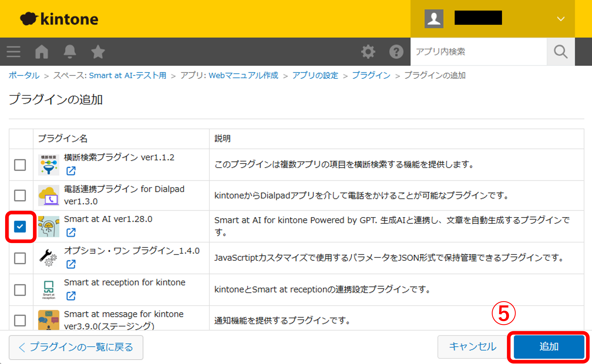The image size is (592, 364).
Task: Click the キャンセル button
Action: [473, 347]
